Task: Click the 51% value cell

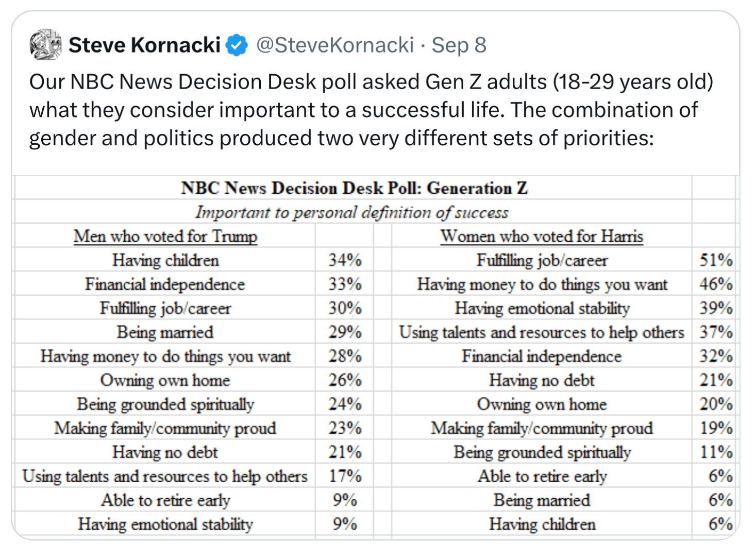Action: click(715, 260)
